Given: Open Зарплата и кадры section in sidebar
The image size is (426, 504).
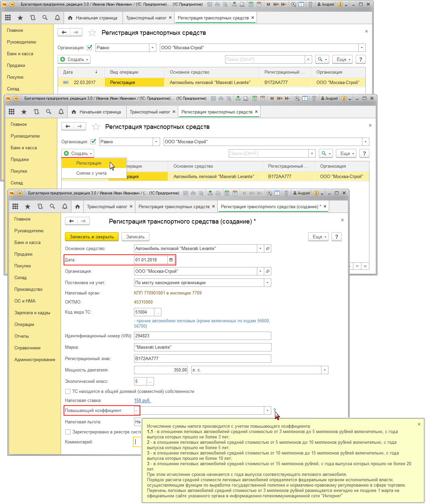Looking at the screenshot, I should click(x=32, y=313).
